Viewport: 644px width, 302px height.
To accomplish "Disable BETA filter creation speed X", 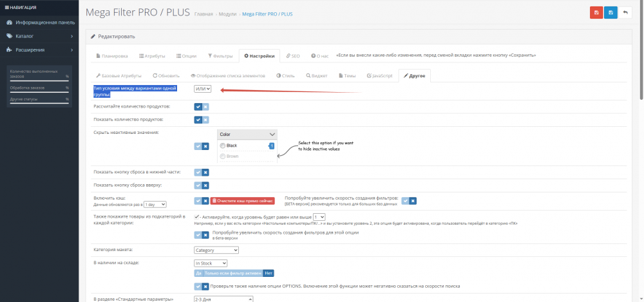I will 413,201.
